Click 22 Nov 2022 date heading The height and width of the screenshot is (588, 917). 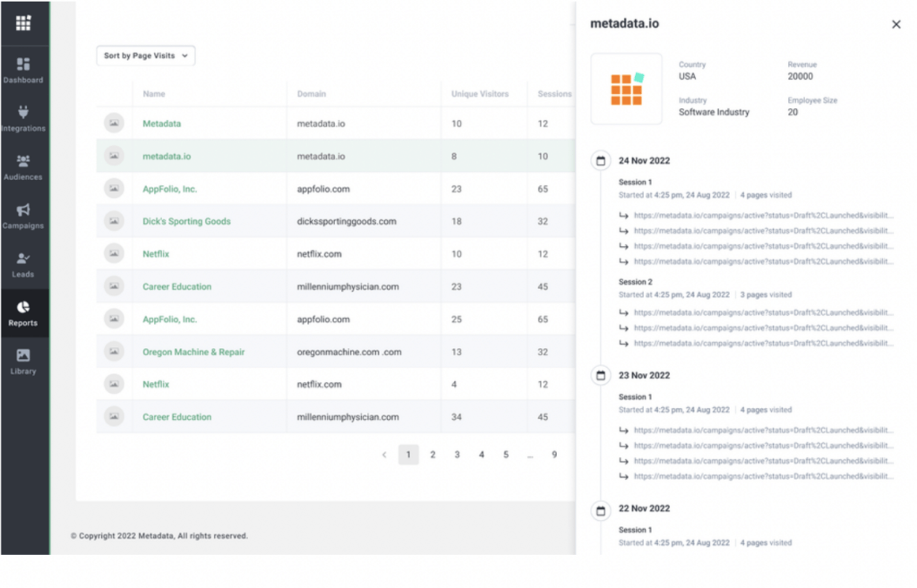point(644,508)
